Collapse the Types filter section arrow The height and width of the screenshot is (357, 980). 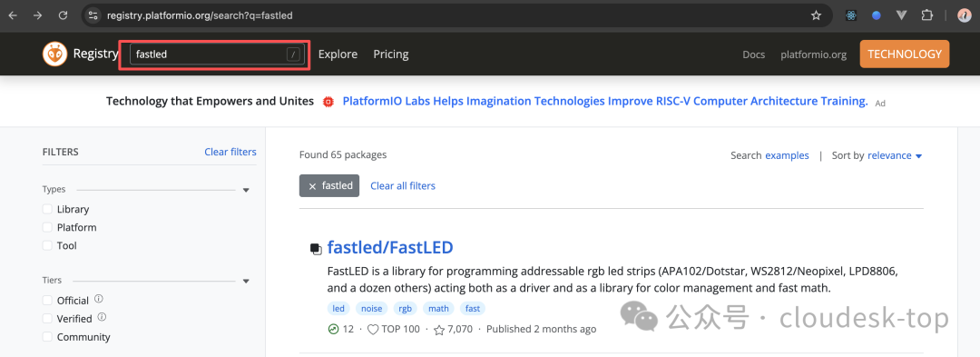[x=246, y=190]
